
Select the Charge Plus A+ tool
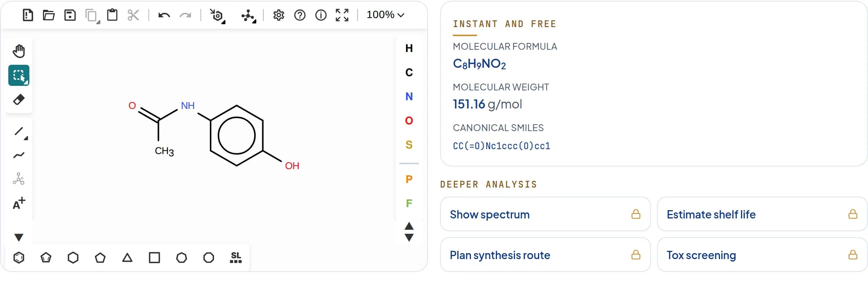tap(19, 203)
